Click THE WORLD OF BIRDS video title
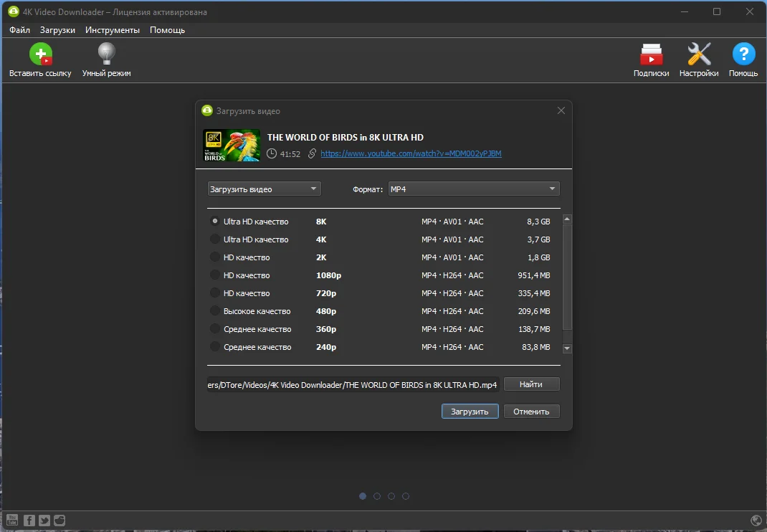The image size is (767, 532). point(346,138)
